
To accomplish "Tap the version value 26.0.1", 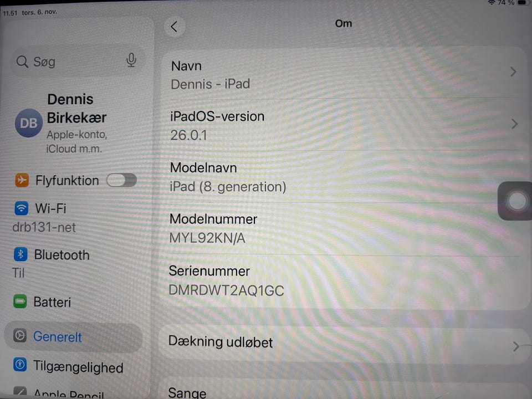I will [188, 135].
